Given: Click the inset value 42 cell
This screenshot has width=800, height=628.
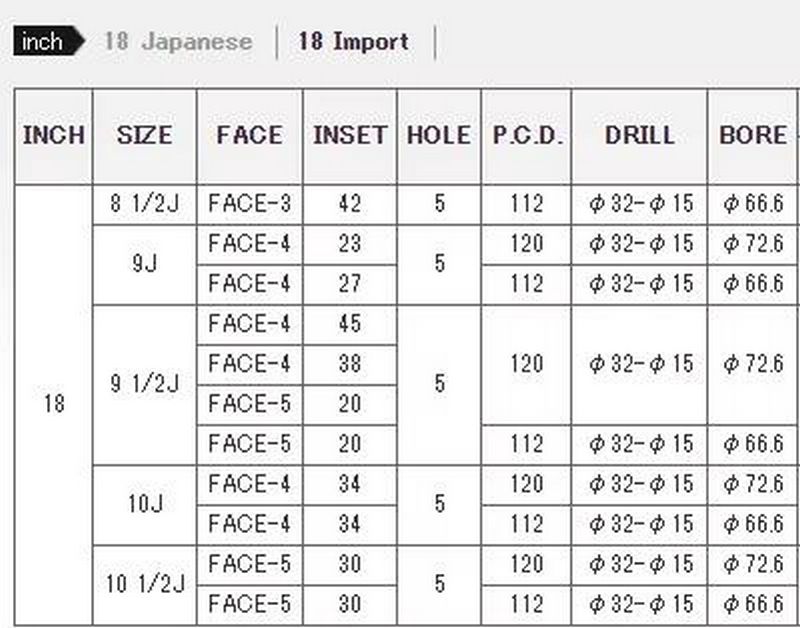Looking at the screenshot, I should point(349,204).
